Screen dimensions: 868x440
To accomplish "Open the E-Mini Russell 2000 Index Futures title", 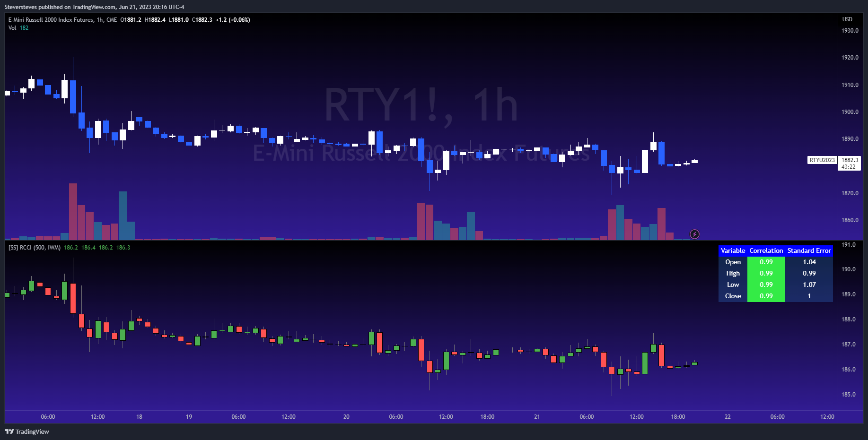I will 51,20.
